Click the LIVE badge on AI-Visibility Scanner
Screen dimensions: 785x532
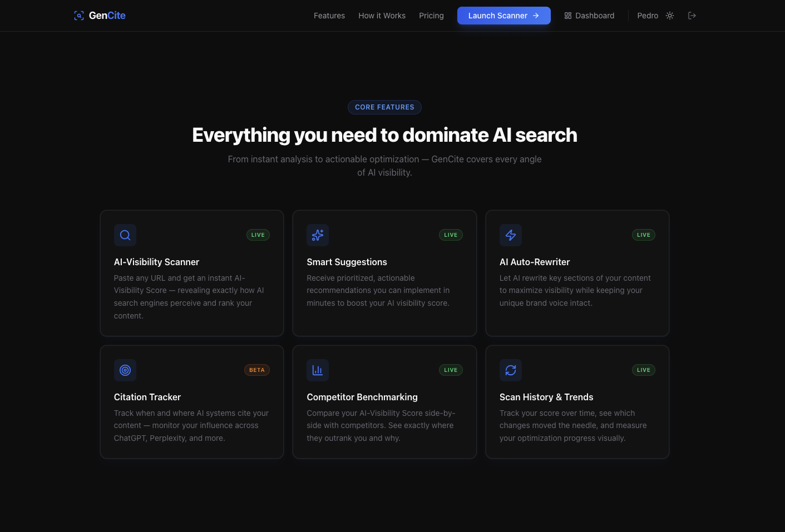258,235
